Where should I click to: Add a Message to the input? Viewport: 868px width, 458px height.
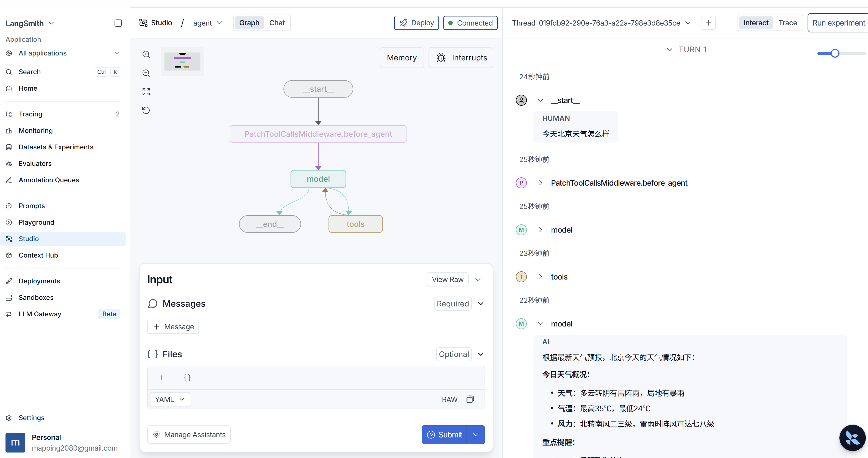(x=173, y=326)
